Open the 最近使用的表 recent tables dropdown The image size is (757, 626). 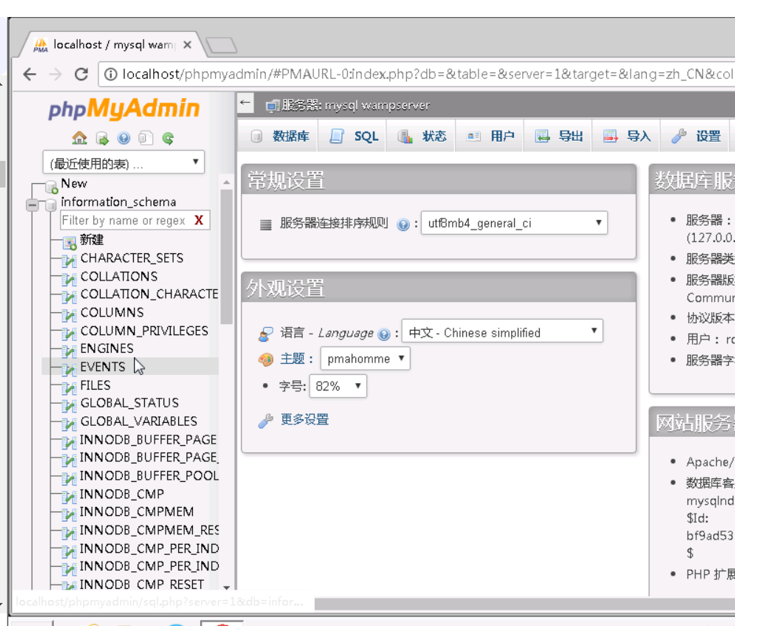[x=124, y=163]
